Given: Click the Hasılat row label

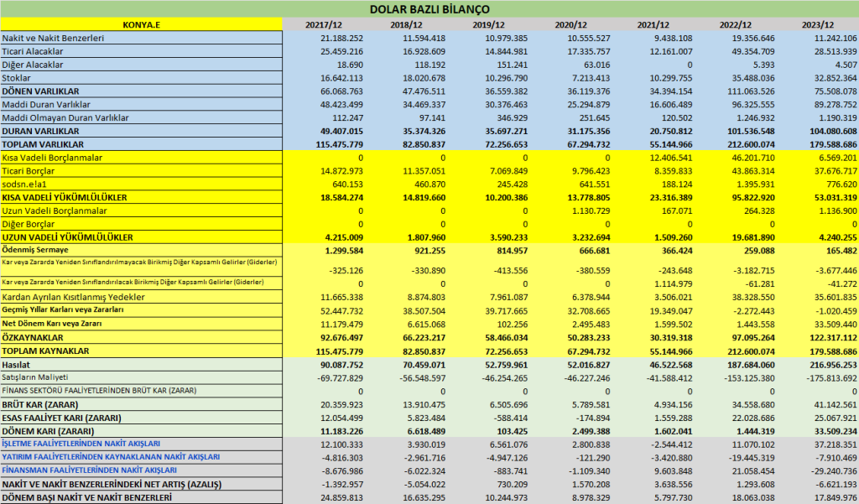Looking at the screenshot, I should tap(16, 365).
